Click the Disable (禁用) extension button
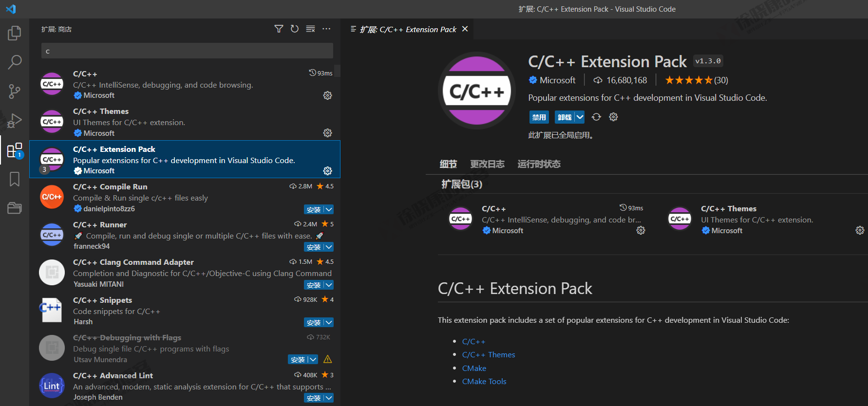868x406 pixels. (x=539, y=117)
